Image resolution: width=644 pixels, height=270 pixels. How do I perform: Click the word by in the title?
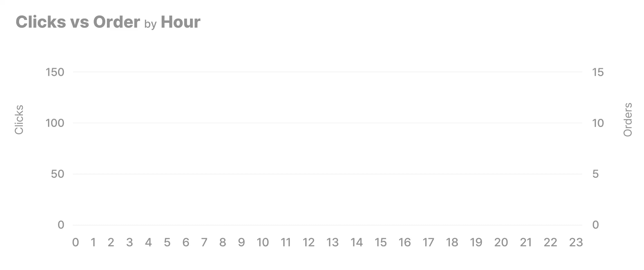point(150,24)
